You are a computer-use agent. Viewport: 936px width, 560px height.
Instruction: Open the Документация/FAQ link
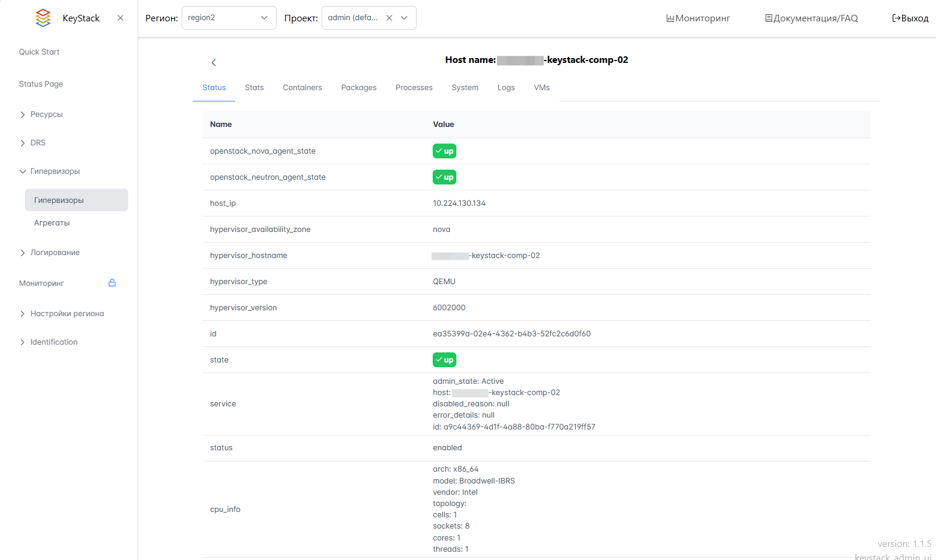coord(811,18)
